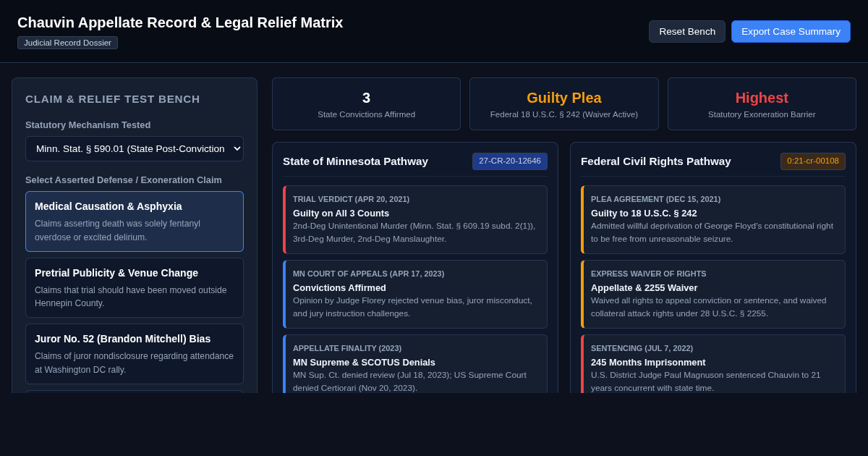This screenshot has height=456, width=868.
Task: Click the Judicial Record Dossier badge
Action: click(x=67, y=43)
